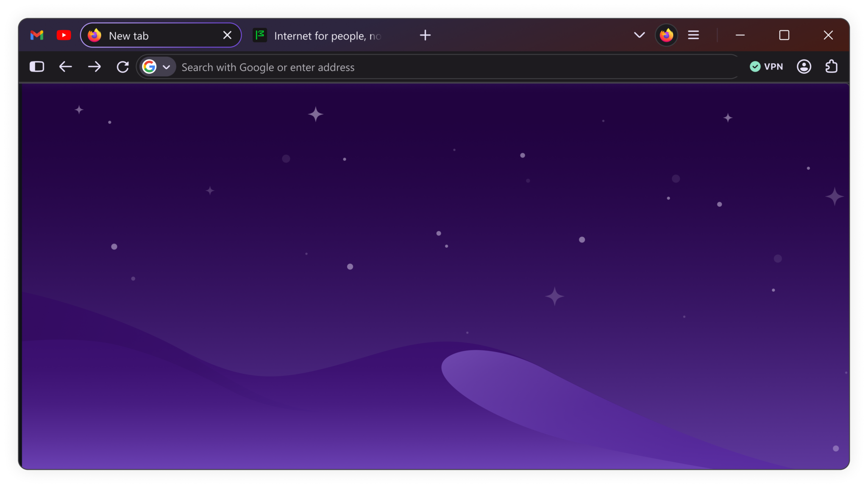Close the Firefox window
The image size is (868, 488).
pyautogui.click(x=828, y=35)
